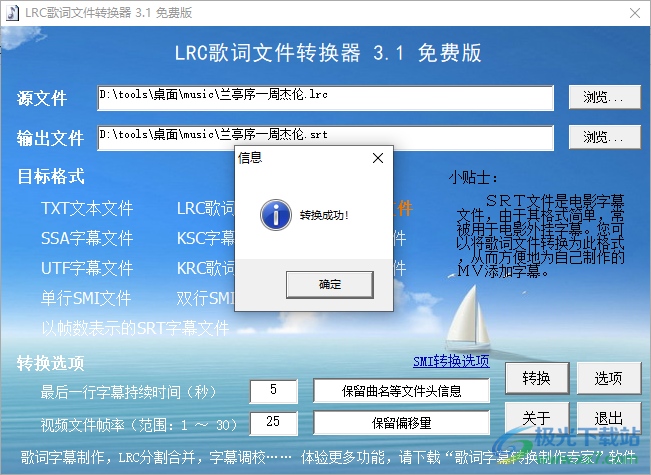
Task: Open the 关于 about button
Action: [x=537, y=418]
